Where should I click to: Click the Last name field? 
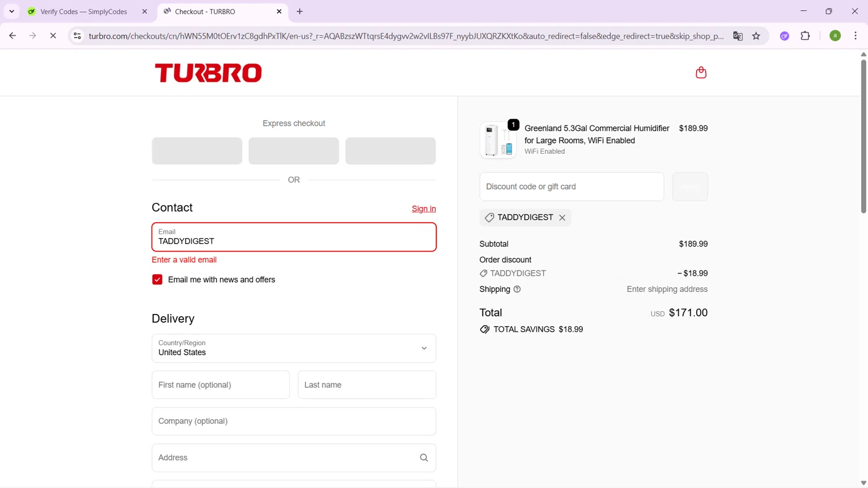pyautogui.click(x=367, y=385)
